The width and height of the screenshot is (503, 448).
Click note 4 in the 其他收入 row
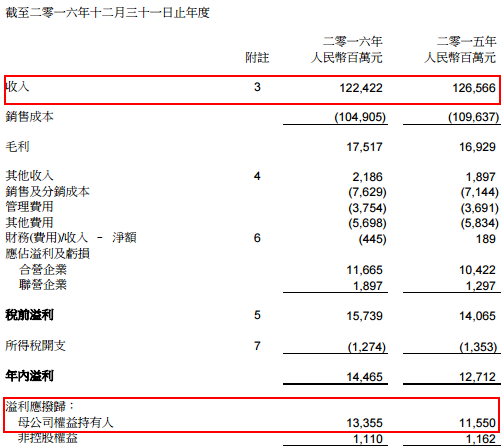tap(257, 176)
